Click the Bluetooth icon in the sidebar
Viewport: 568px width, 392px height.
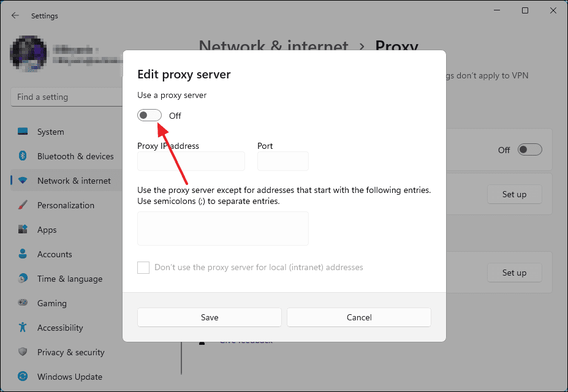point(23,156)
